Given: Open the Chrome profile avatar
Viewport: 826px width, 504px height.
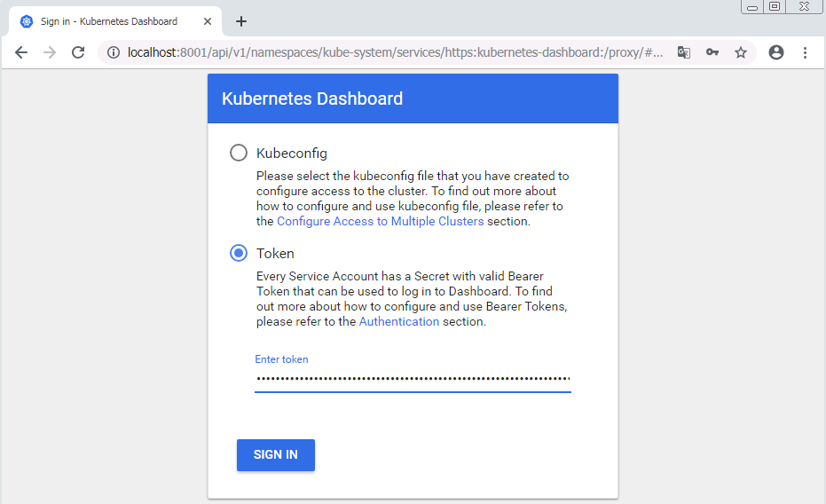Looking at the screenshot, I should click(x=776, y=52).
